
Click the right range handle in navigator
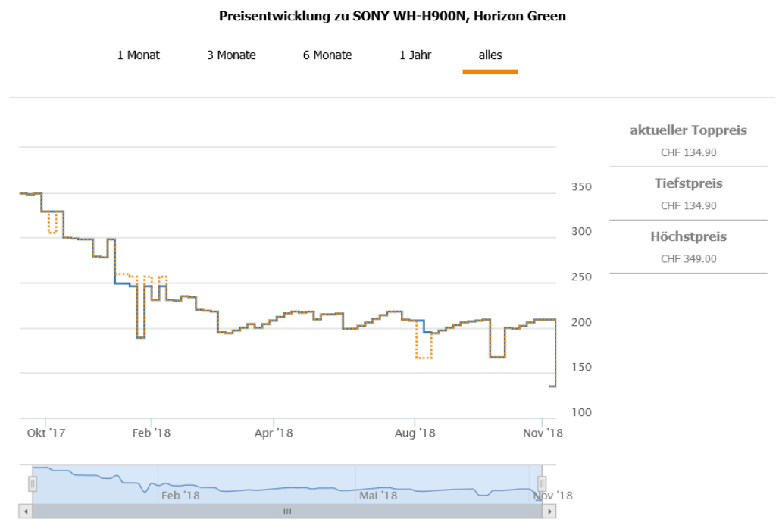(x=542, y=483)
